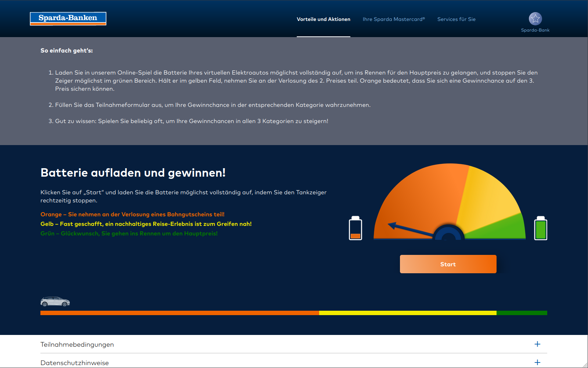Click the Sparda-Bank label link
Viewport: 588px width, 368px height.
pos(535,30)
